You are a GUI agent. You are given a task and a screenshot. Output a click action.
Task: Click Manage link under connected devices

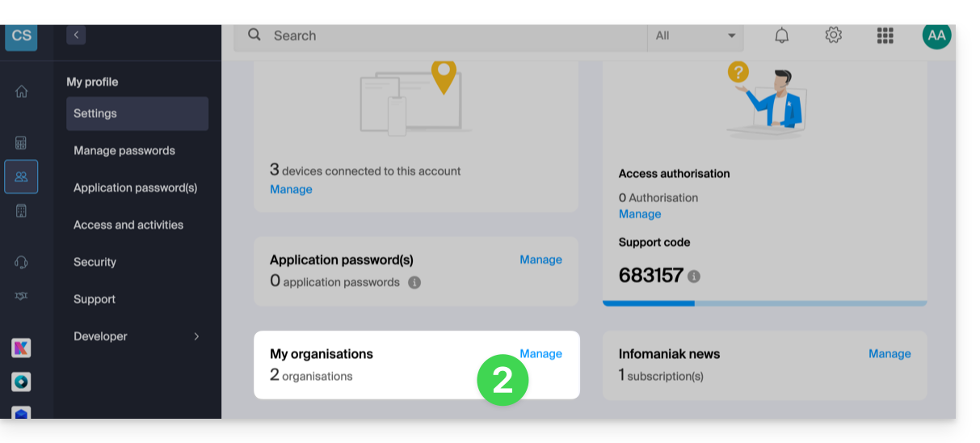click(291, 189)
